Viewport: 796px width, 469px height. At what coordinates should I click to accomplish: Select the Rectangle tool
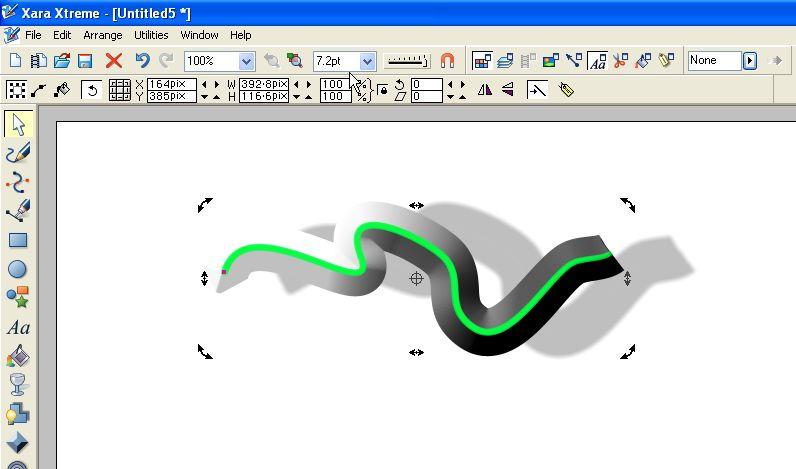click(18, 240)
